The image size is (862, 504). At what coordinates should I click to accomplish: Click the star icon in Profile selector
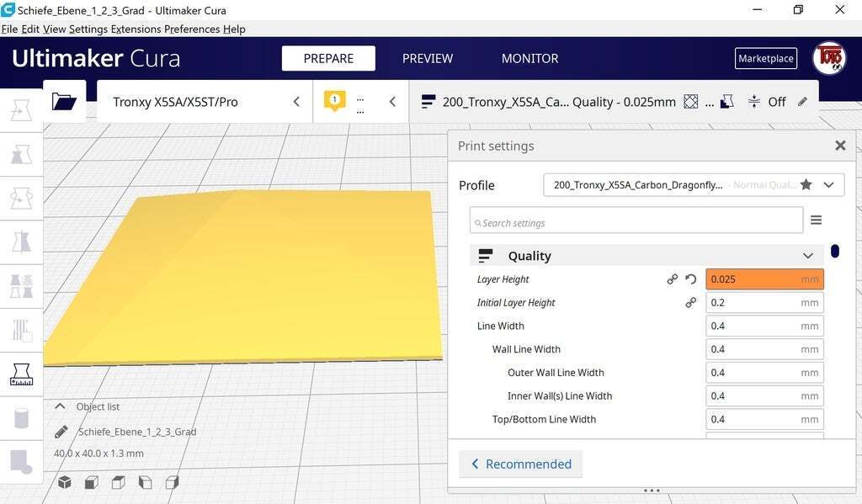(x=806, y=184)
